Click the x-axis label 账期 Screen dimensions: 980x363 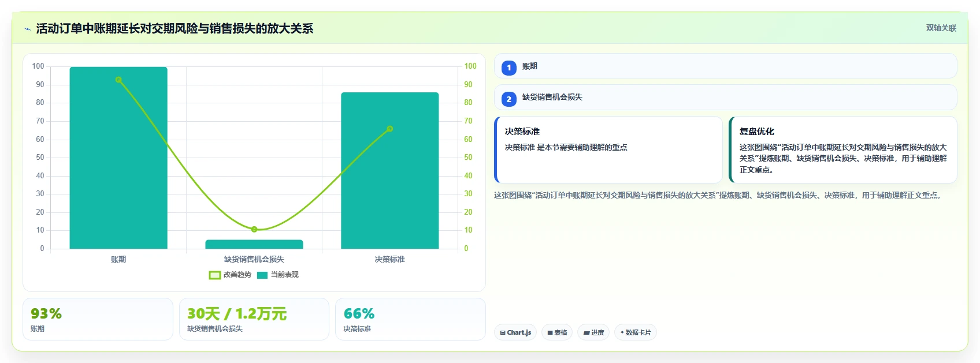tap(118, 260)
